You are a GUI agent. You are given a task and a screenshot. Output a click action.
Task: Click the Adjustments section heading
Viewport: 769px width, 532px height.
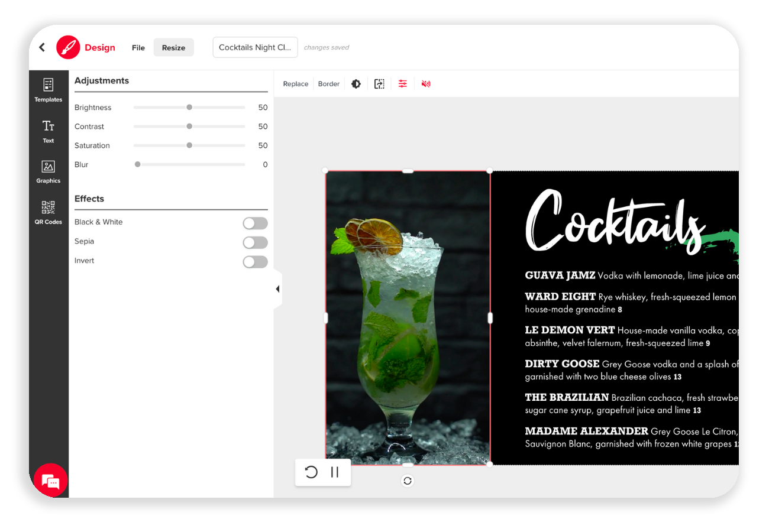102,80
